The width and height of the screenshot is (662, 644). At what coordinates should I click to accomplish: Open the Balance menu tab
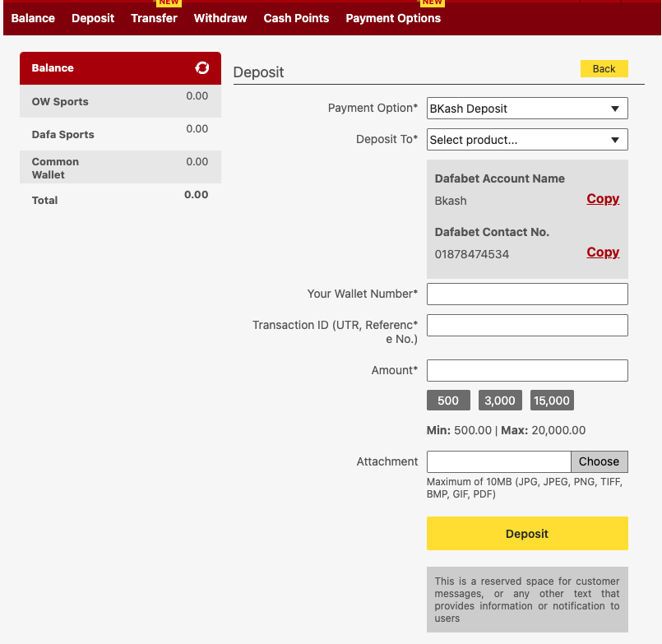point(33,18)
